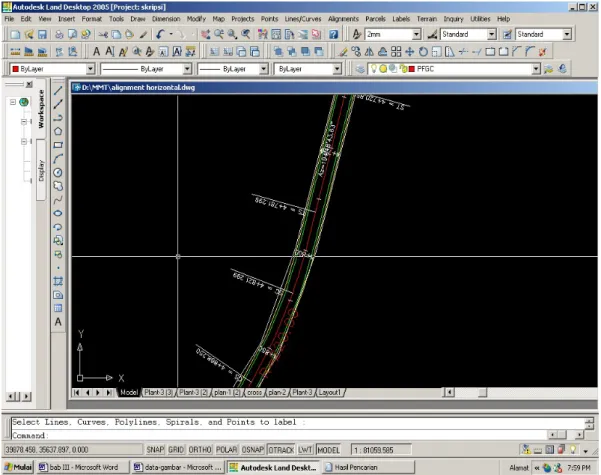The height and width of the screenshot is (475, 601).
Task: Select the Array tool
Action: pyautogui.click(x=396, y=51)
